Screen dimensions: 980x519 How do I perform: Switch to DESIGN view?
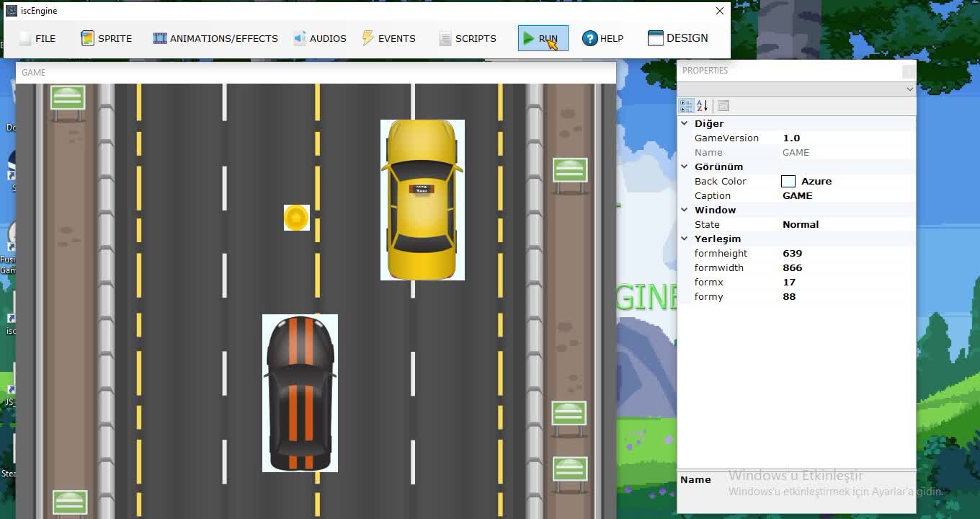point(678,39)
